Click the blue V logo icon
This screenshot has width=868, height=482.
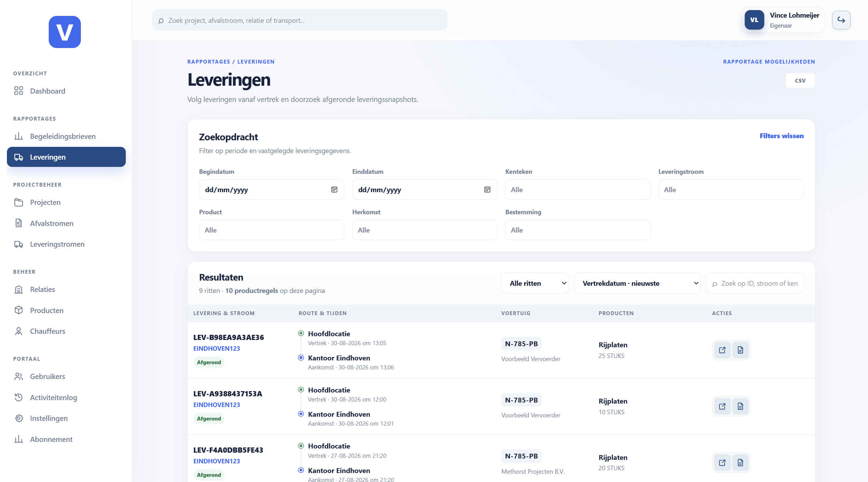click(65, 32)
